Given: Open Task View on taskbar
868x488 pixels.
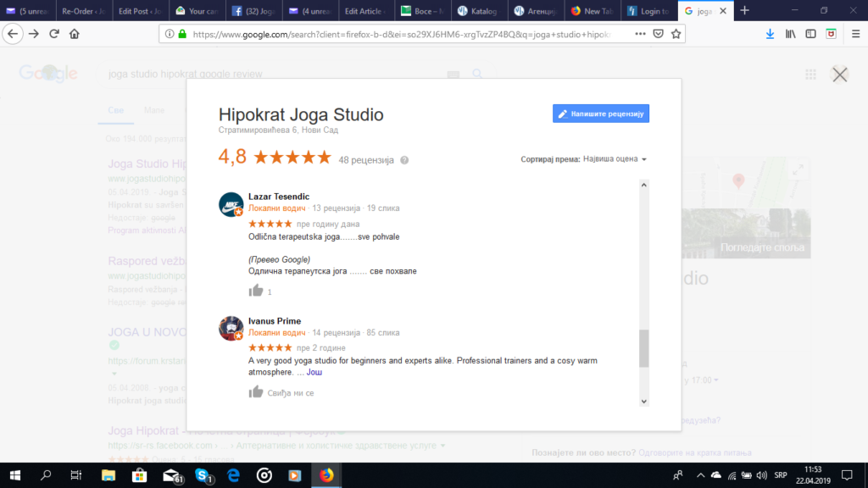Looking at the screenshot, I should click(75, 475).
